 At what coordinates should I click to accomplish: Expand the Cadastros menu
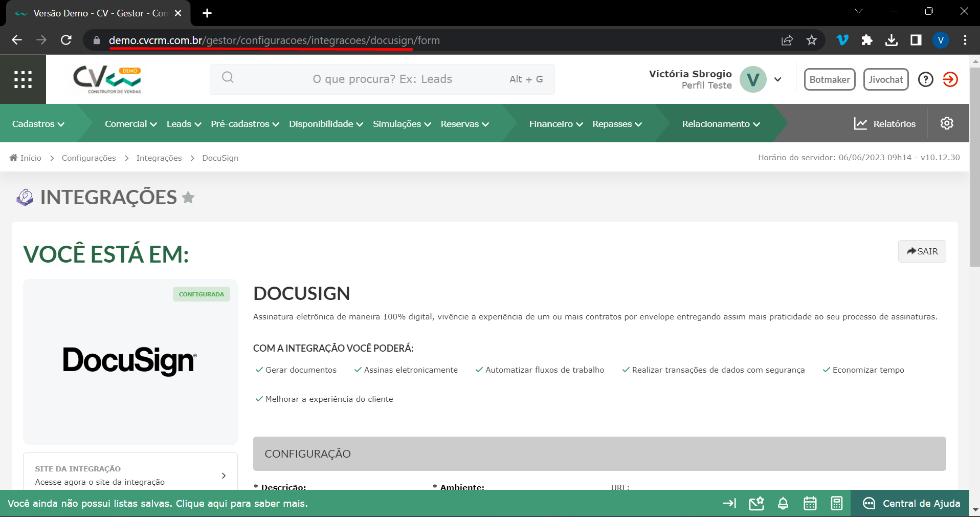point(38,124)
